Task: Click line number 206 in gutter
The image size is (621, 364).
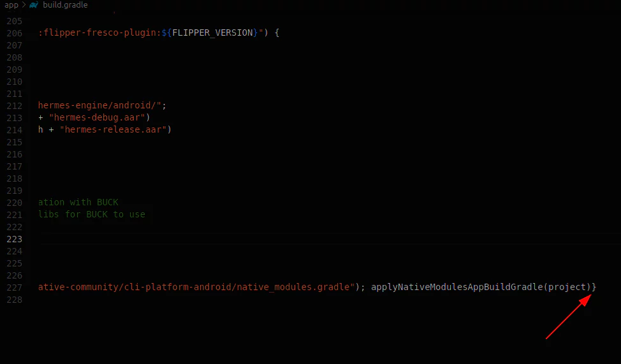Action: (15, 33)
